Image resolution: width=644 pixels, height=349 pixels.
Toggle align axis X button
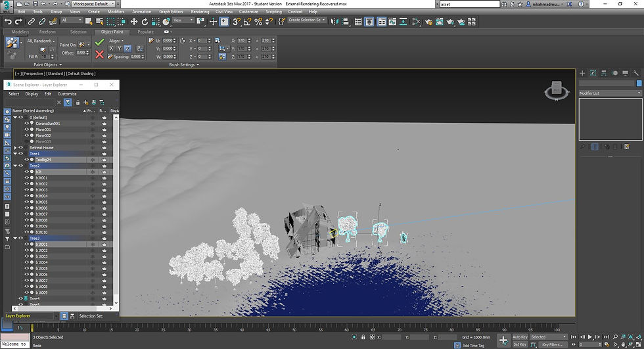click(111, 49)
